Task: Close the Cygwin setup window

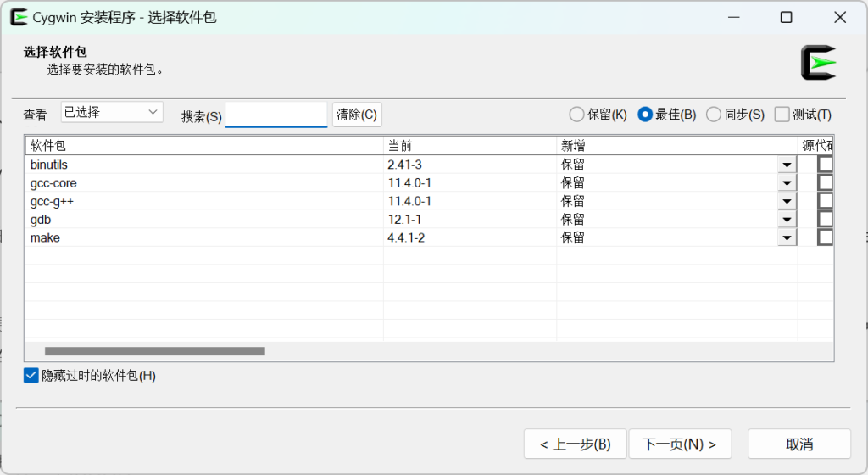Action: tap(840, 17)
